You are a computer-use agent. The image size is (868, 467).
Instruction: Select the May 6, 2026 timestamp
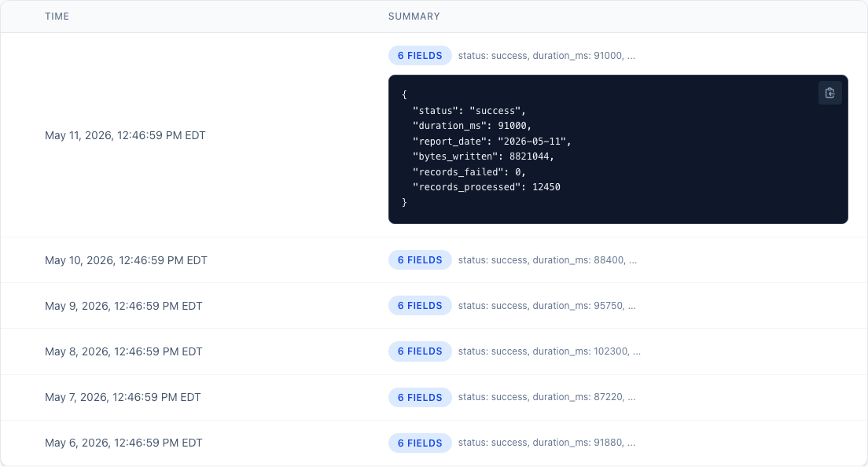[x=123, y=443]
